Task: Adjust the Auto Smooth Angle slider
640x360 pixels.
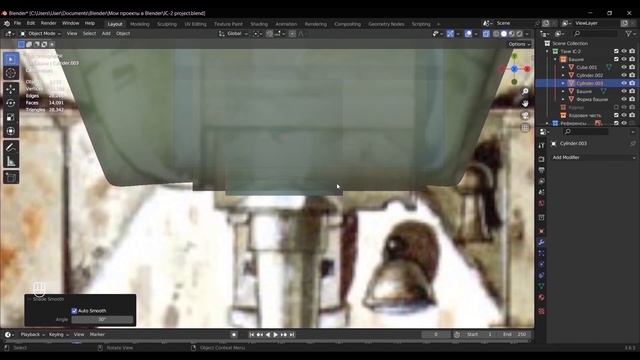Action: point(102,320)
